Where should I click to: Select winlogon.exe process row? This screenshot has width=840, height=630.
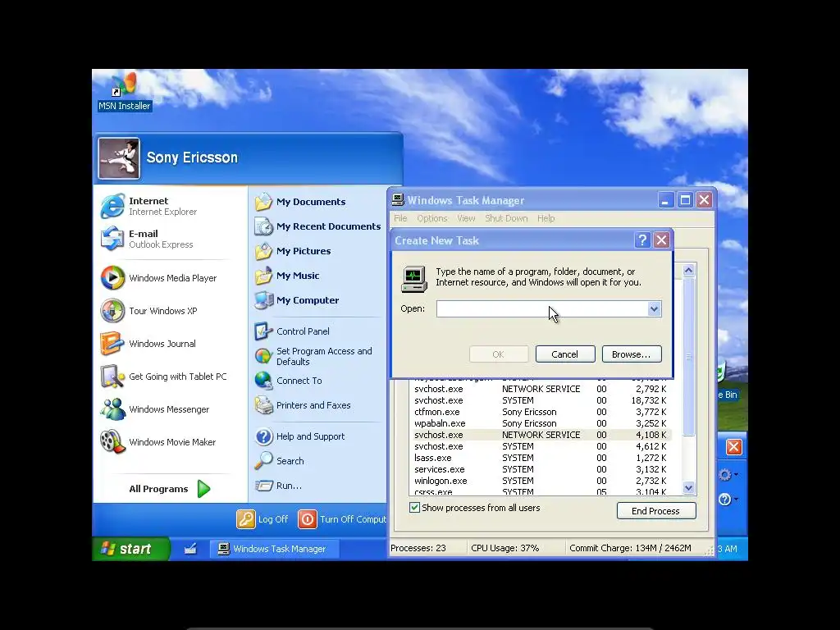pyautogui.click(x=540, y=481)
